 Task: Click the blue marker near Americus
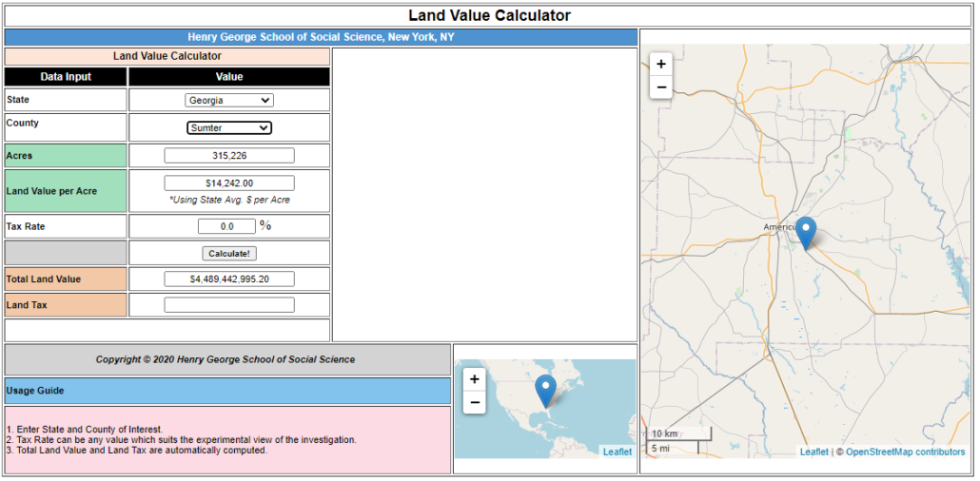click(x=806, y=231)
